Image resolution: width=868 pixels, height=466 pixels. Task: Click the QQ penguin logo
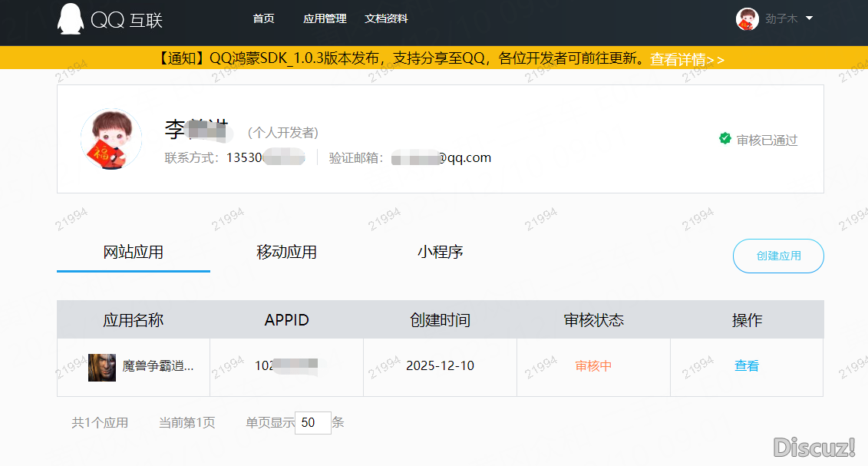[x=70, y=19]
